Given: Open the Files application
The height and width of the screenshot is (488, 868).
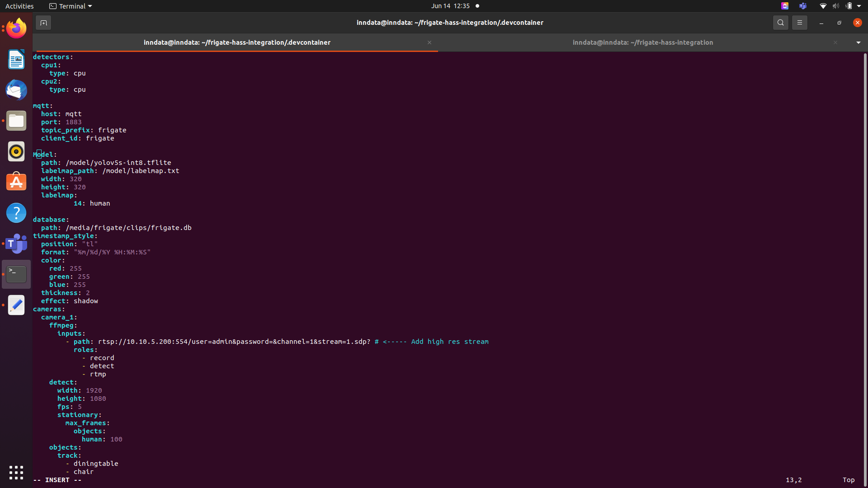Looking at the screenshot, I should click(x=16, y=121).
